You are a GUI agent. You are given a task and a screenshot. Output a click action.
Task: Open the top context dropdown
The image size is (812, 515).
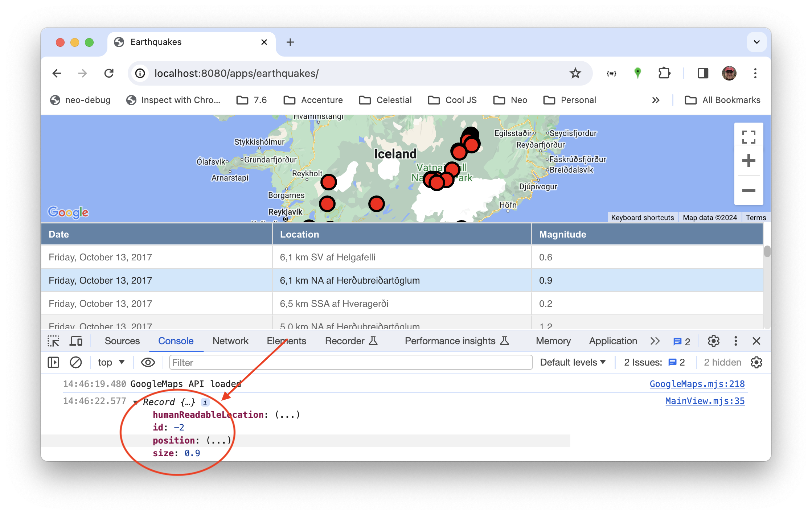[x=111, y=362]
